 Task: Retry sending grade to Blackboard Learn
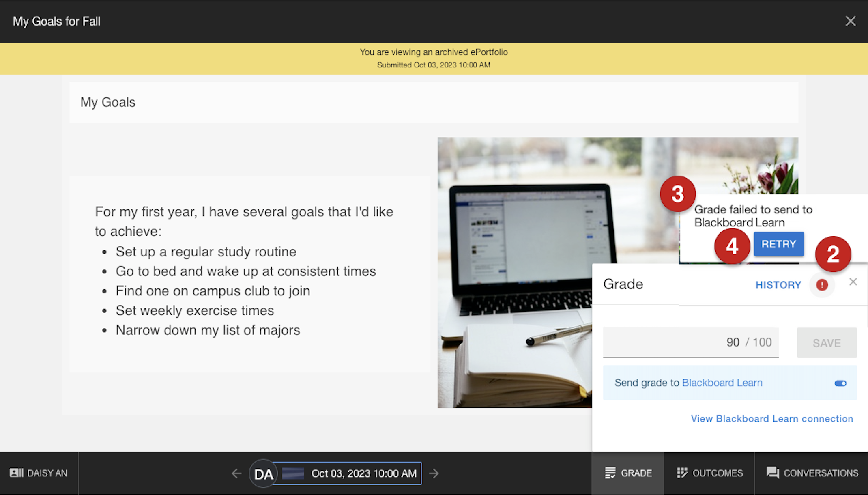(x=779, y=244)
